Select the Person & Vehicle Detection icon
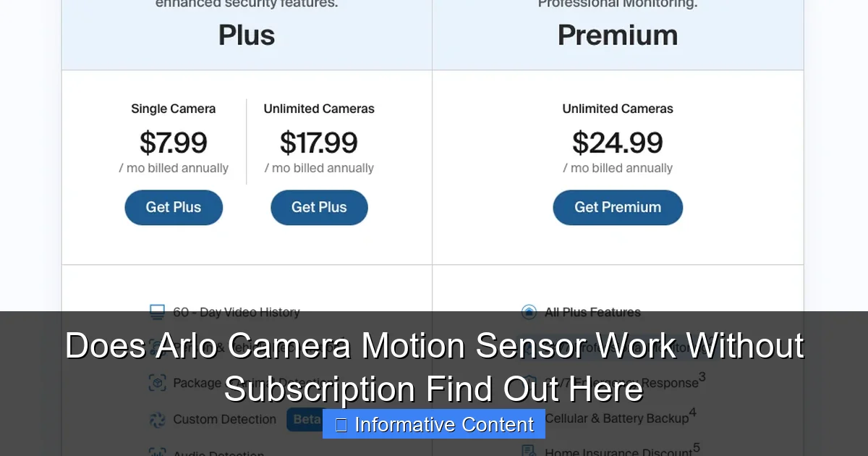The height and width of the screenshot is (456, 868). pyautogui.click(x=156, y=347)
